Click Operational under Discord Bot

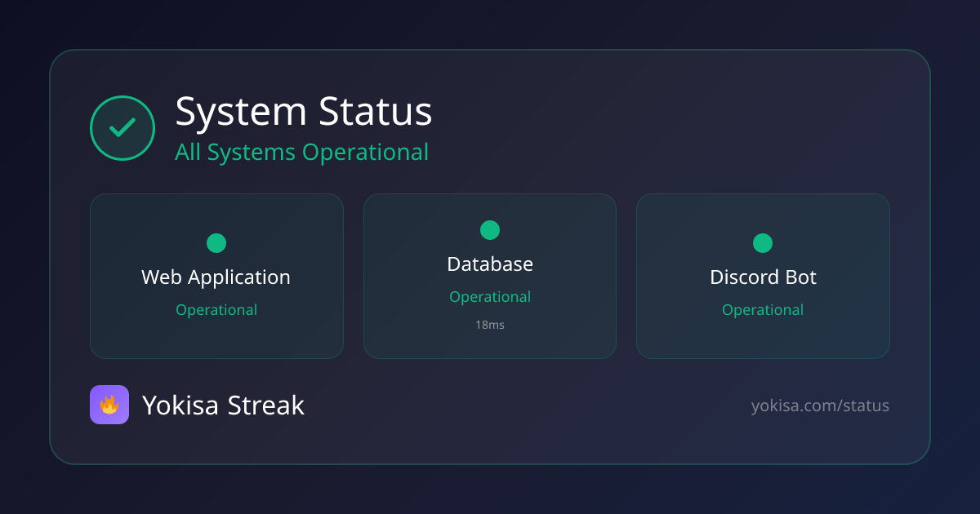click(763, 310)
